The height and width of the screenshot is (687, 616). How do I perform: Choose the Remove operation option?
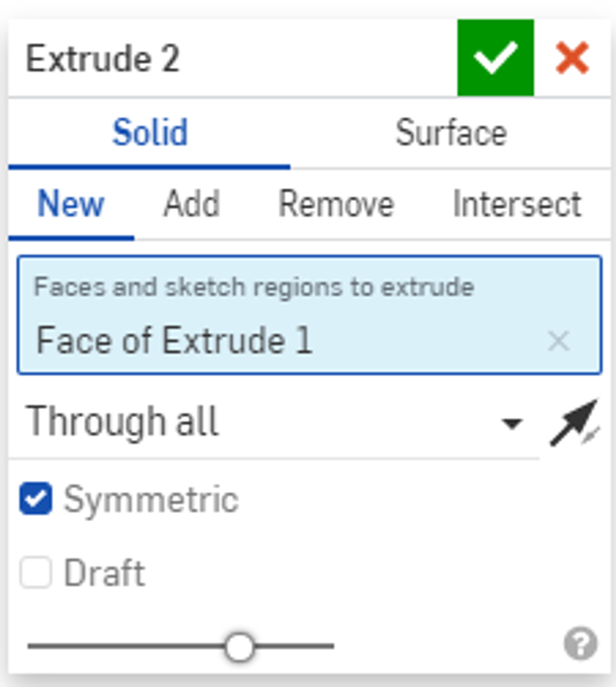coord(336,204)
